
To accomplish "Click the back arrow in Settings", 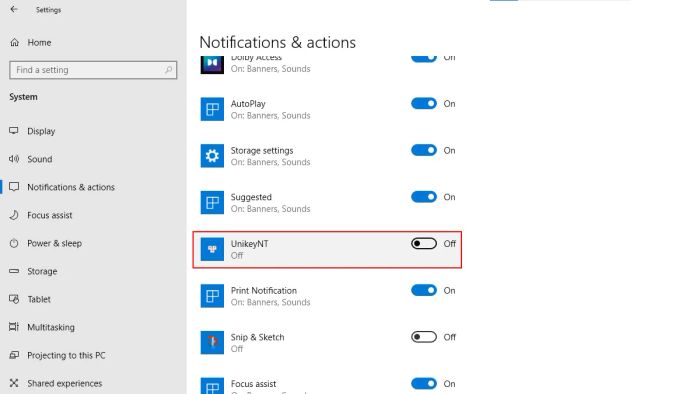I will pyautogui.click(x=14, y=9).
